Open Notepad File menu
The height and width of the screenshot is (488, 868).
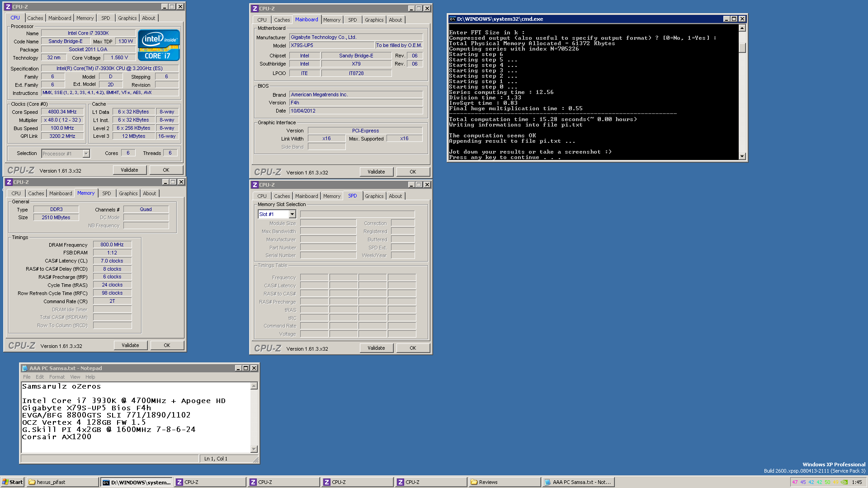pos(27,377)
